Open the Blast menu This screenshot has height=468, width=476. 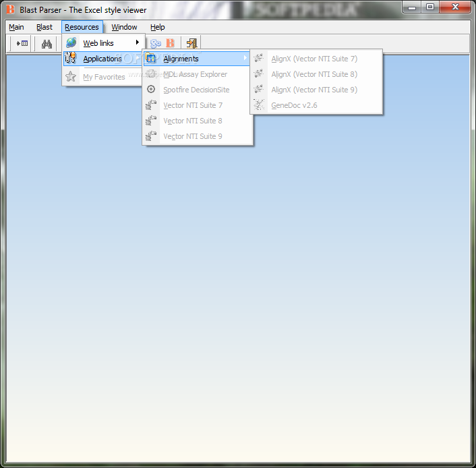(44, 27)
